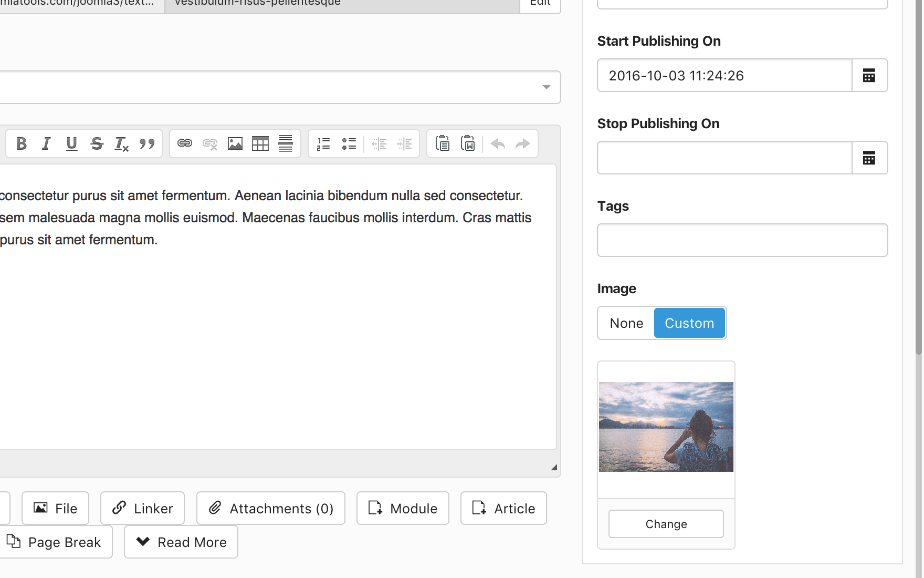The width and height of the screenshot is (924, 578).
Task: Undo the last editor action
Action: 498,143
